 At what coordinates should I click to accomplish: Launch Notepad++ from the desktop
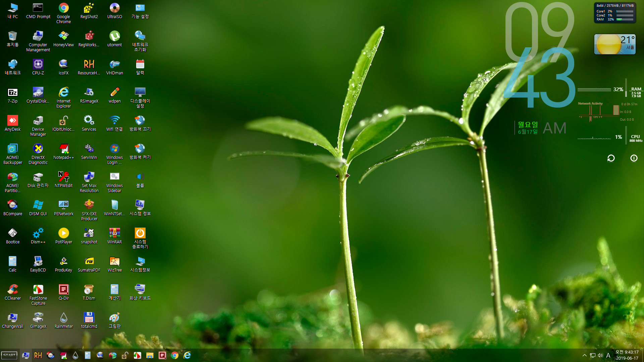(63, 152)
